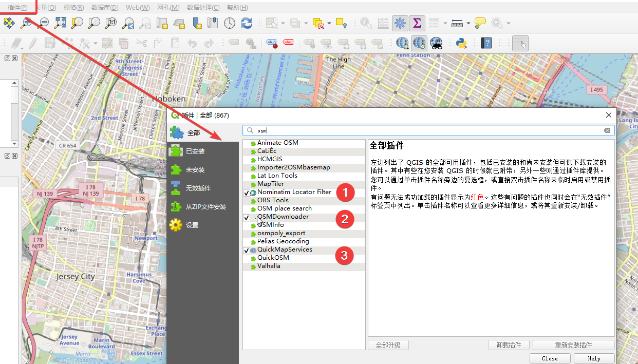Viewport: 638px width, 364px height.
Task: Select the OSM place search plugin row
Action: click(304, 208)
